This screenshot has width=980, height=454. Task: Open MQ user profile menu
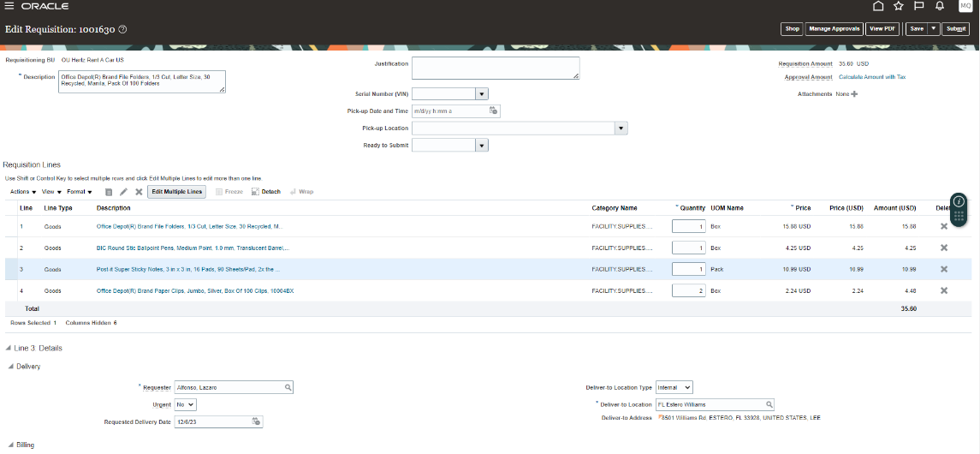(x=965, y=6)
